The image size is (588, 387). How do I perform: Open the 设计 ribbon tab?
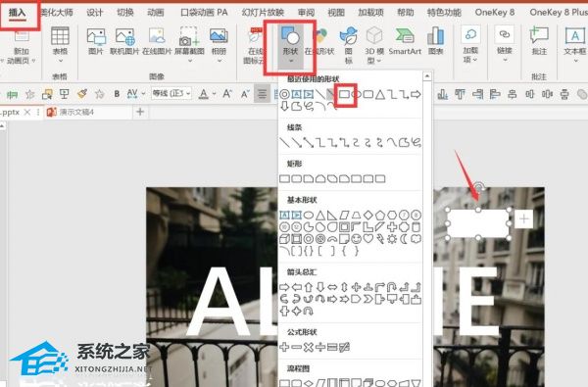point(94,13)
